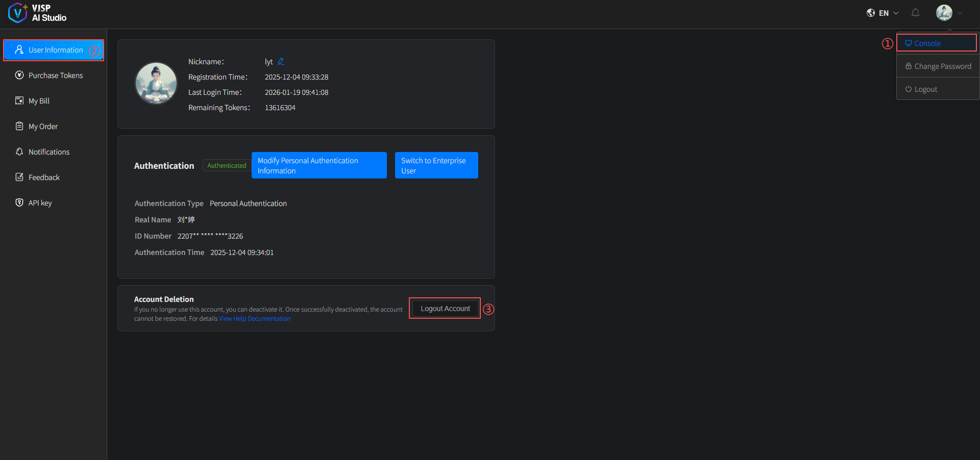
Task: Click the notification bell in the top bar
Action: tap(915, 13)
